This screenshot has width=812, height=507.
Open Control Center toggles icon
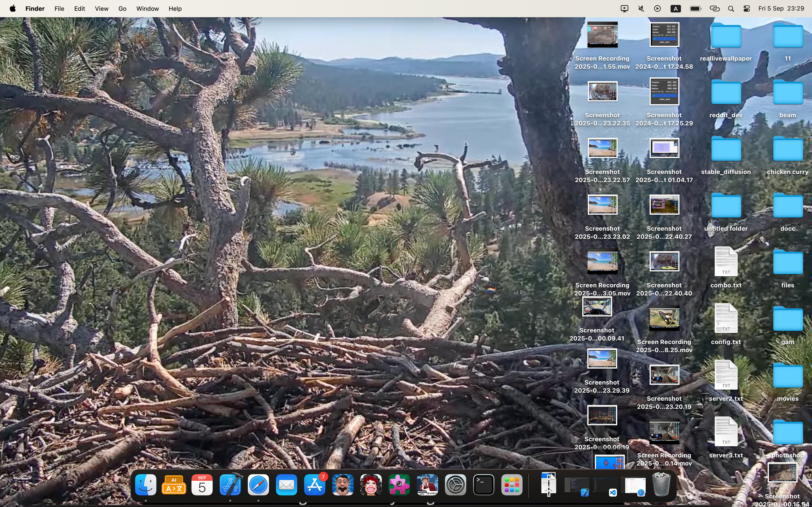click(x=747, y=9)
